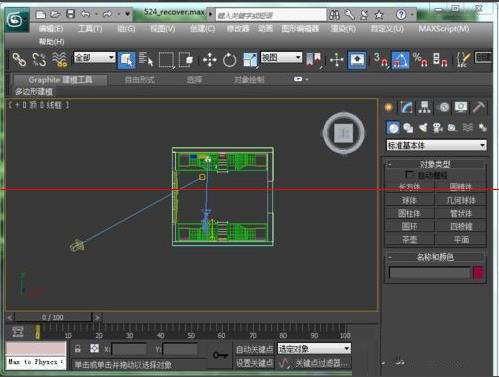
Task: Open the reference coordinate system dropdown 视图
Action: pos(281,57)
